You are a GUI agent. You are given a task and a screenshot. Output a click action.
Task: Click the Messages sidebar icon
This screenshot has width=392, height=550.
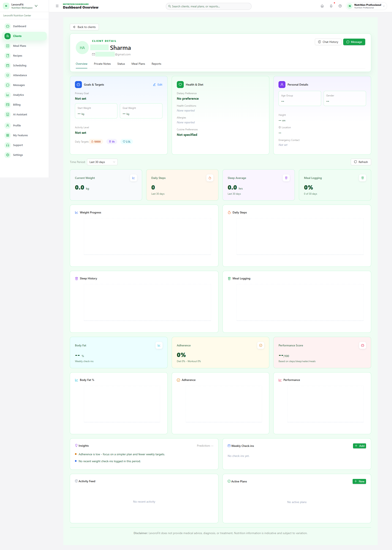(x=8, y=85)
